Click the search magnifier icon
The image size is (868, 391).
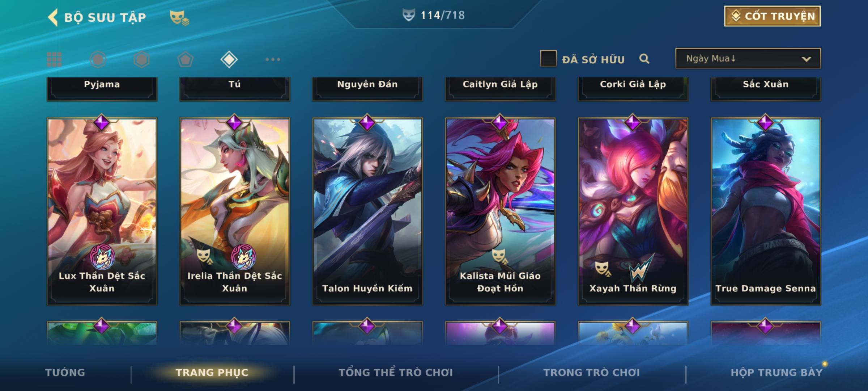[x=644, y=59]
